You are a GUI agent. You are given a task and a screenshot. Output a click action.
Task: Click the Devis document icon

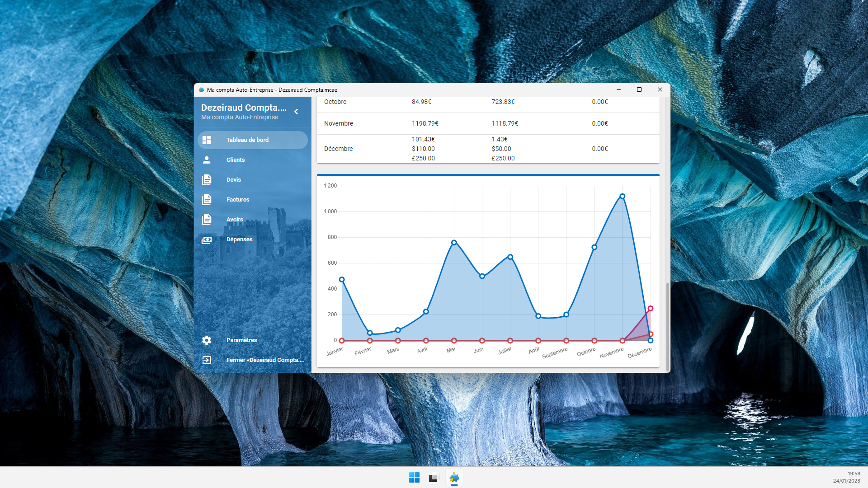tap(207, 180)
